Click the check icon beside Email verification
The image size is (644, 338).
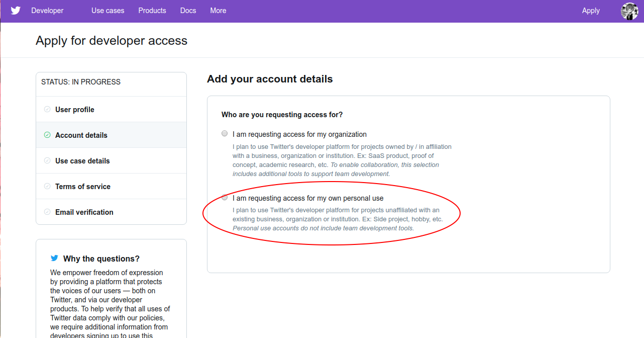coord(47,212)
